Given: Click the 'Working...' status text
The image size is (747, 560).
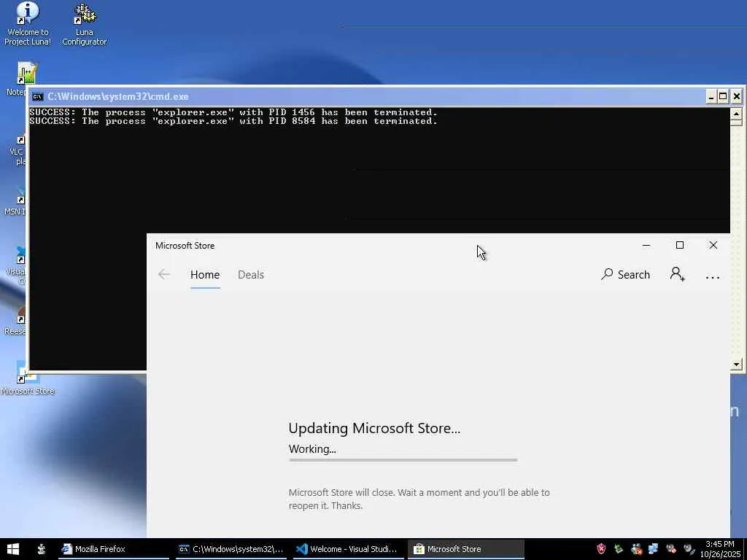Looking at the screenshot, I should [312, 449].
